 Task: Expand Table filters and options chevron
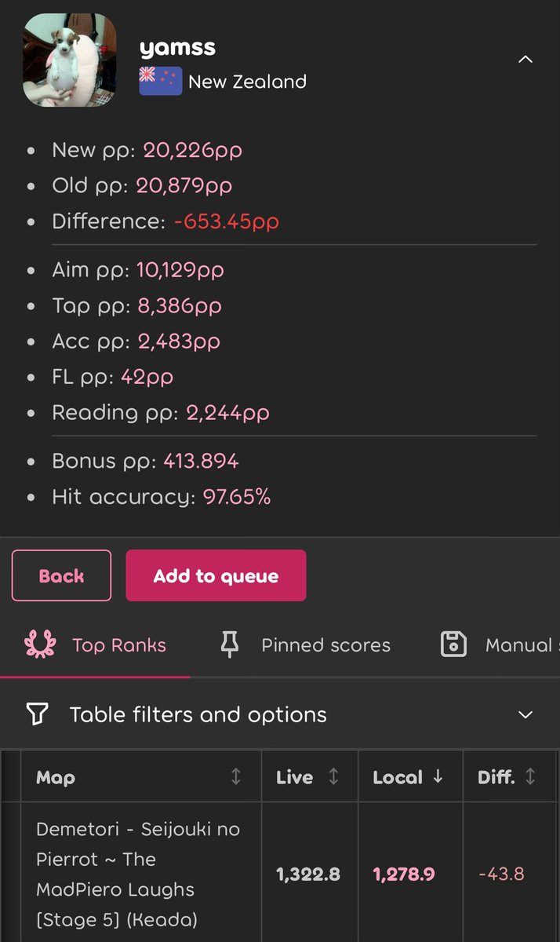525,714
